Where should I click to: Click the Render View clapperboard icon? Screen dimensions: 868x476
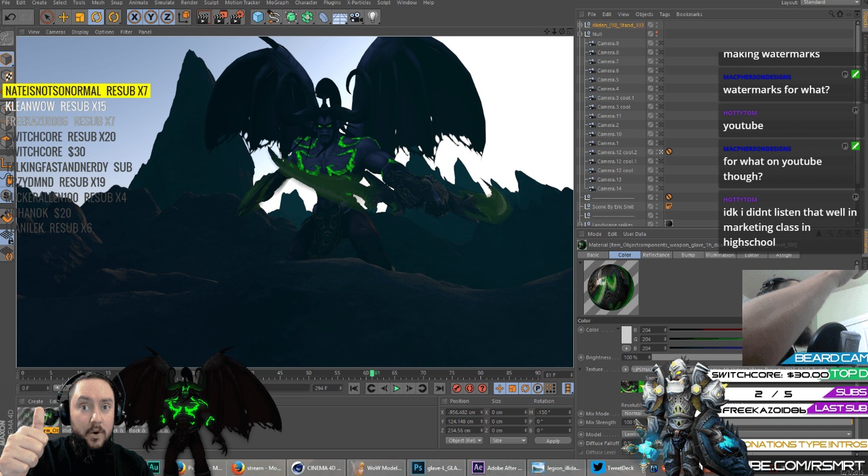pyautogui.click(x=204, y=17)
